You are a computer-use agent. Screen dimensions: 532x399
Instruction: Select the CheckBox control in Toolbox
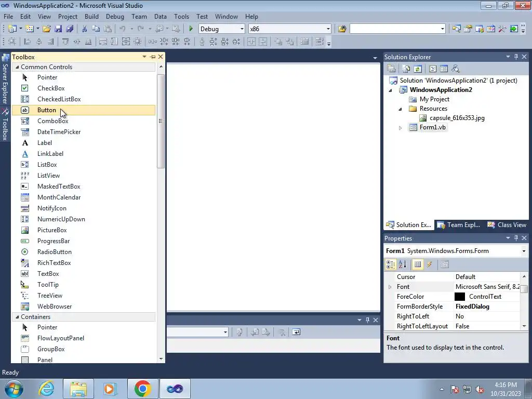point(84,88)
